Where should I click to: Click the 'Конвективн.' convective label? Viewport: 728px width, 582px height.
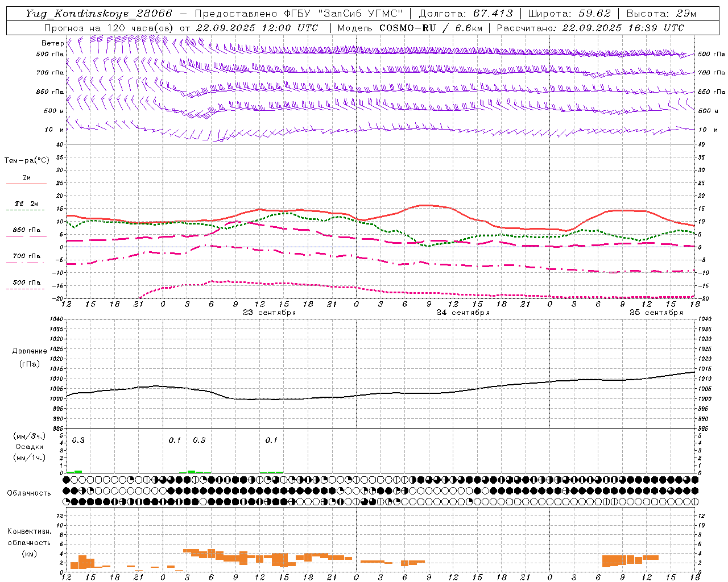point(30,531)
